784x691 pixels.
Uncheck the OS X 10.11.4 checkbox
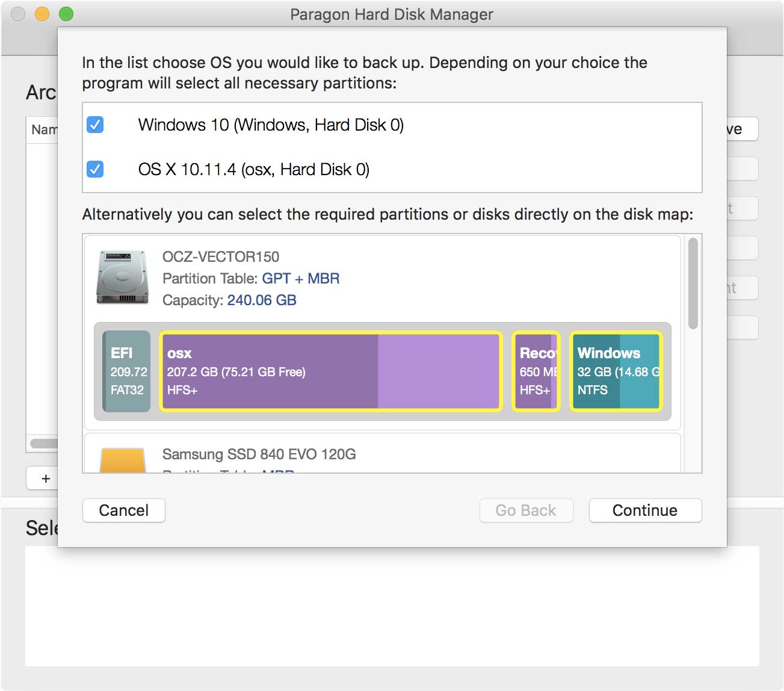click(95, 169)
